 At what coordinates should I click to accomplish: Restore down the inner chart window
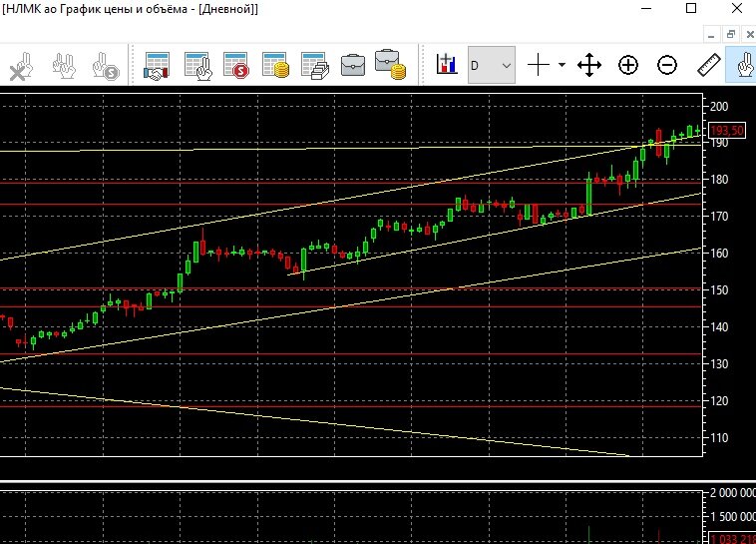730,34
